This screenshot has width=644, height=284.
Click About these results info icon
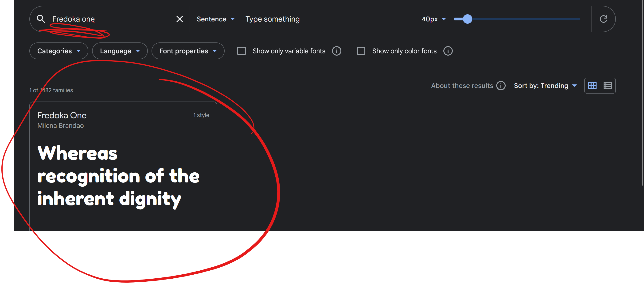coord(501,86)
